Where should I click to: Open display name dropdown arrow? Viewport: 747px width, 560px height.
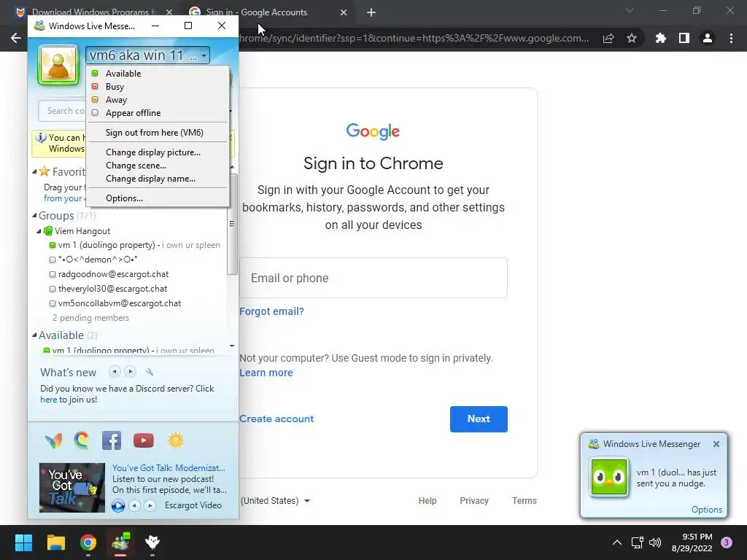(204, 55)
